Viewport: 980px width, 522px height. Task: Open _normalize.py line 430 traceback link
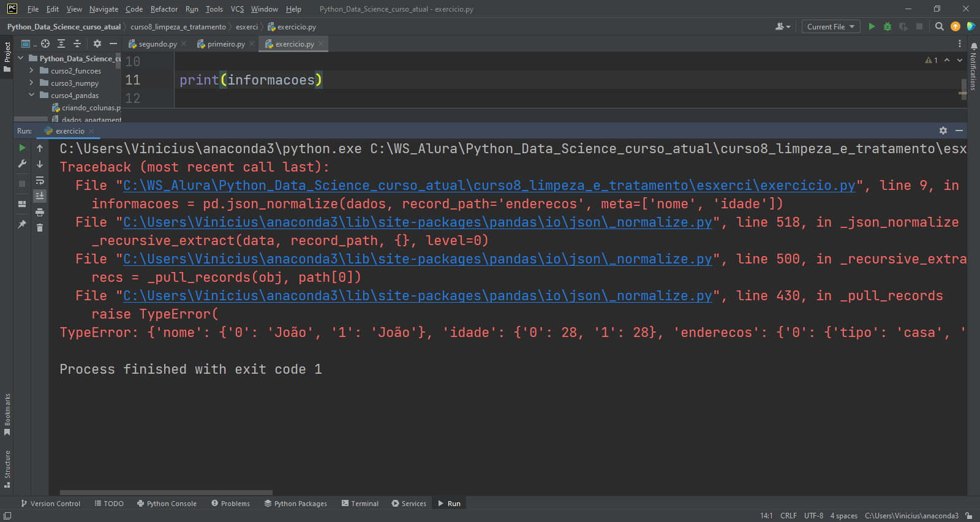418,295
